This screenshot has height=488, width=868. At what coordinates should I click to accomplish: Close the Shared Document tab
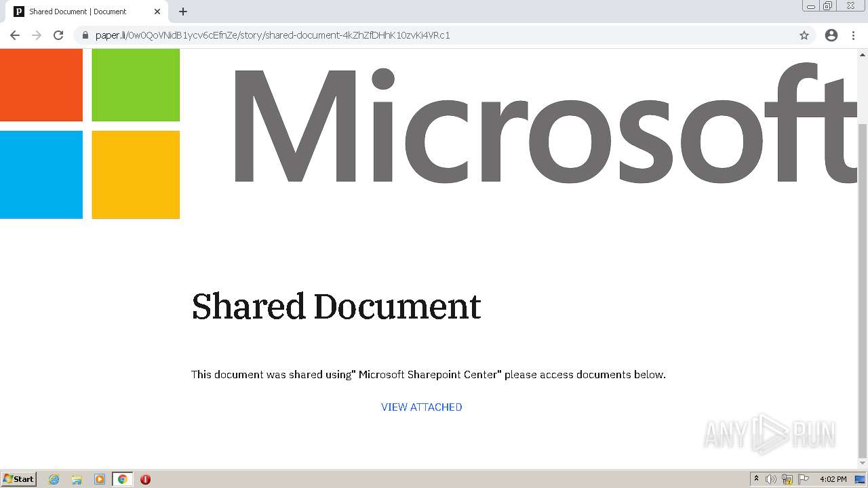pos(157,12)
